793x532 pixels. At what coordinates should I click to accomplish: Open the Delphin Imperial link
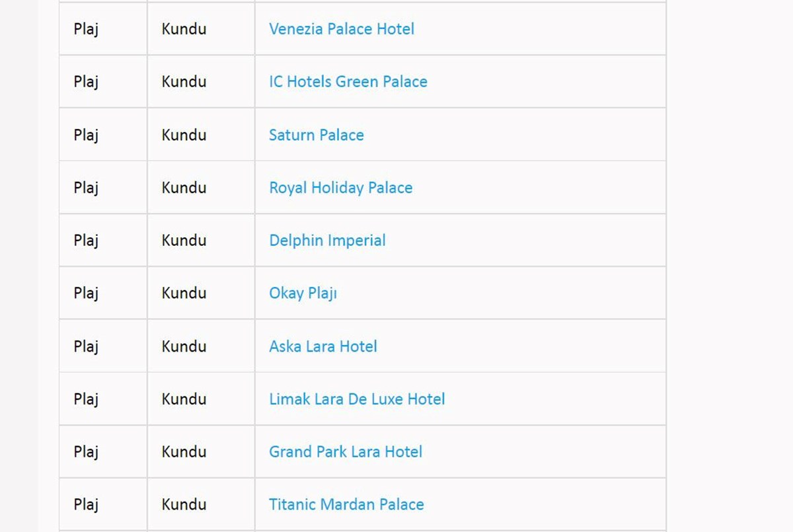coord(327,241)
